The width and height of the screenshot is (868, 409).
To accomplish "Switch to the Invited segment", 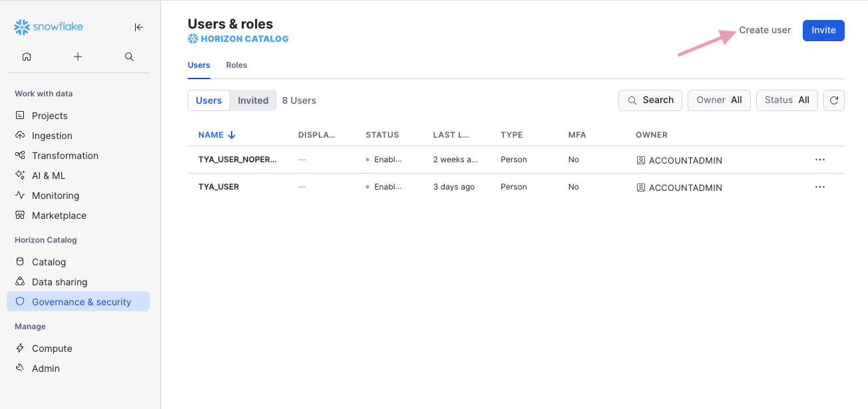I will tap(253, 100).
